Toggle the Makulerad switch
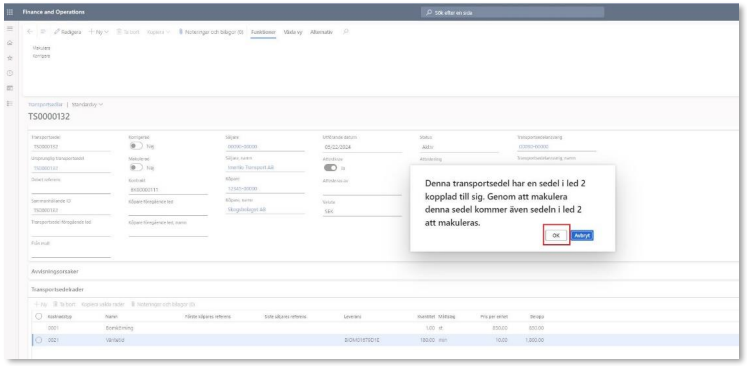 [x=137, y=167]
